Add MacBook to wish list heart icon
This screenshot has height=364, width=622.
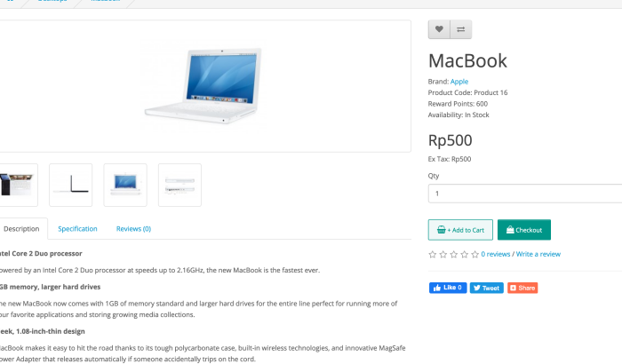pos(439,29)
